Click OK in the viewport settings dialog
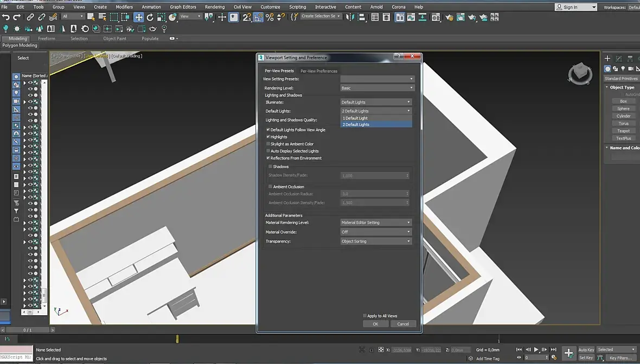The height and width of the screenshot is (364, 640). tap(375, 324)
